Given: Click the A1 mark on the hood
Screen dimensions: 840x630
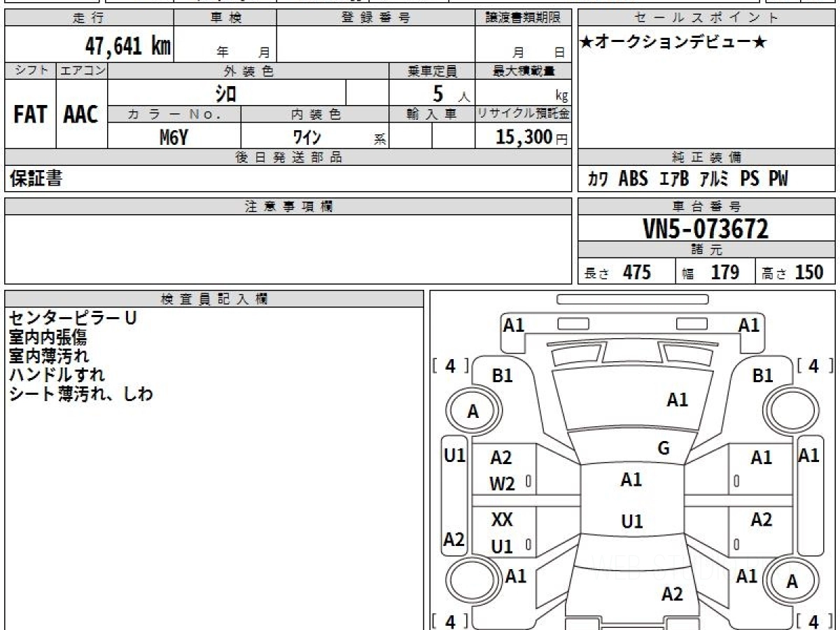Looking at the screenshot, I should (677, 400).
